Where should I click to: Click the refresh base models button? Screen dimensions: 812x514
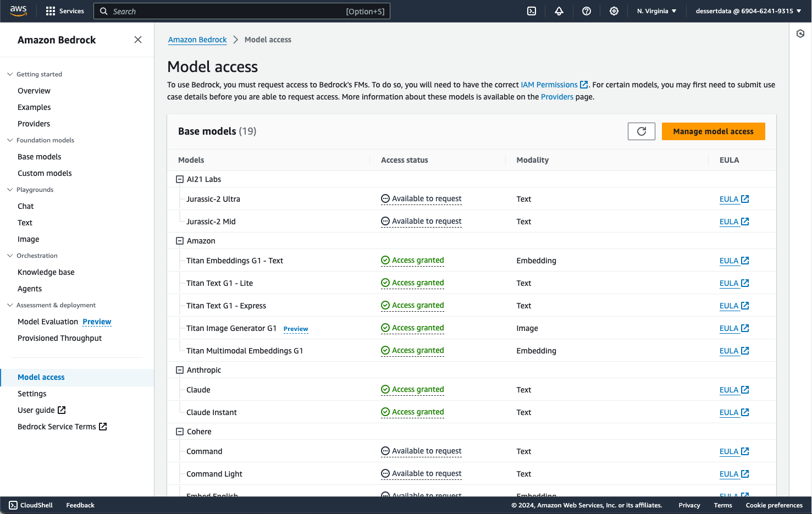641,131
